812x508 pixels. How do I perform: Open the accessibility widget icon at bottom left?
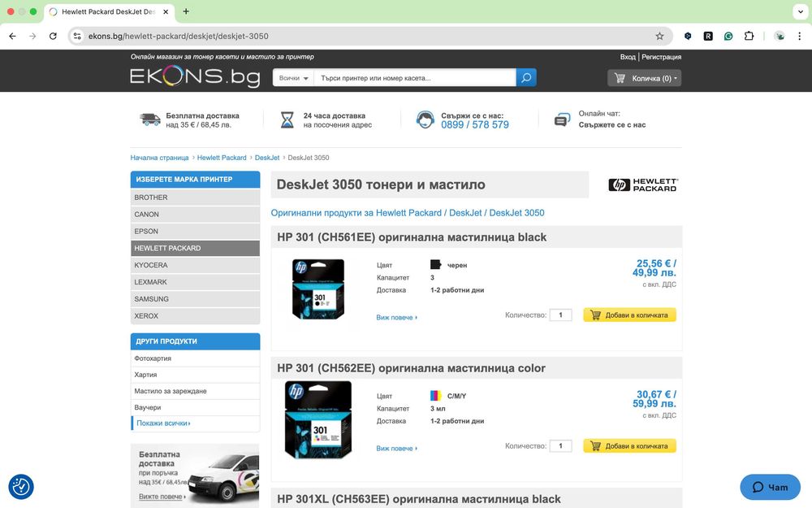click(x=21, y=487)
